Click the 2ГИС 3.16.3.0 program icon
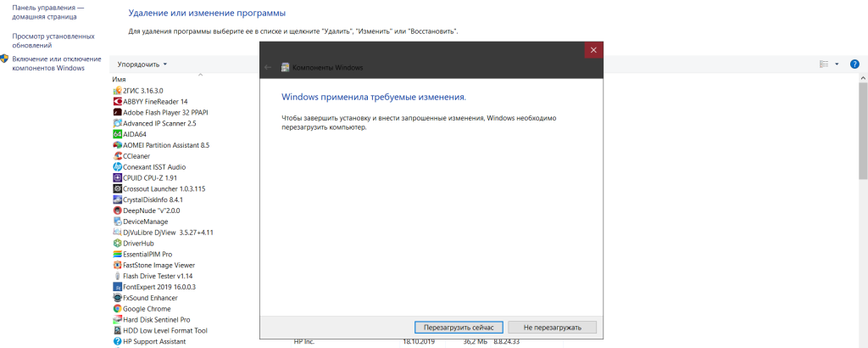 [x=117, y=90]
